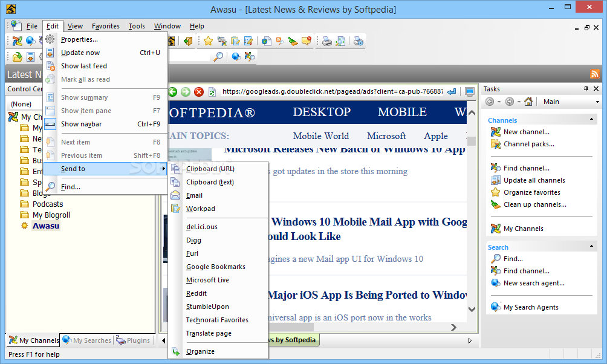
Task: Open the View menu
Action: pos(75,26)
